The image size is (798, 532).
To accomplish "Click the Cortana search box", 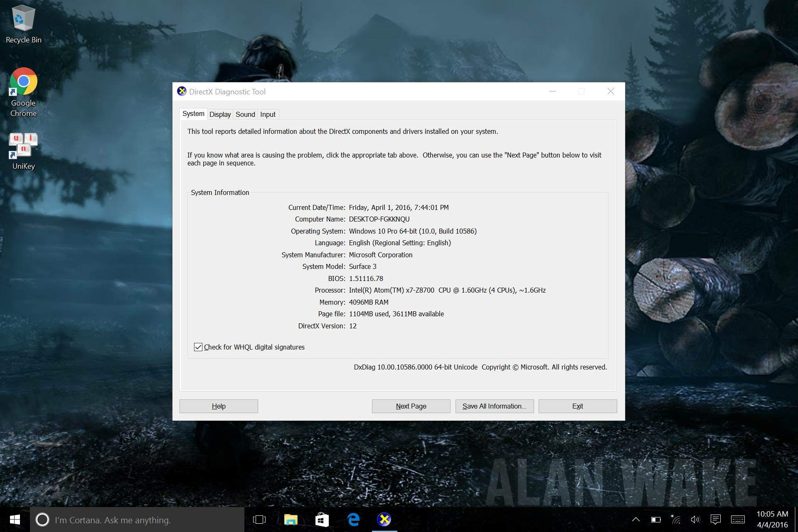I will coord(137,520).
